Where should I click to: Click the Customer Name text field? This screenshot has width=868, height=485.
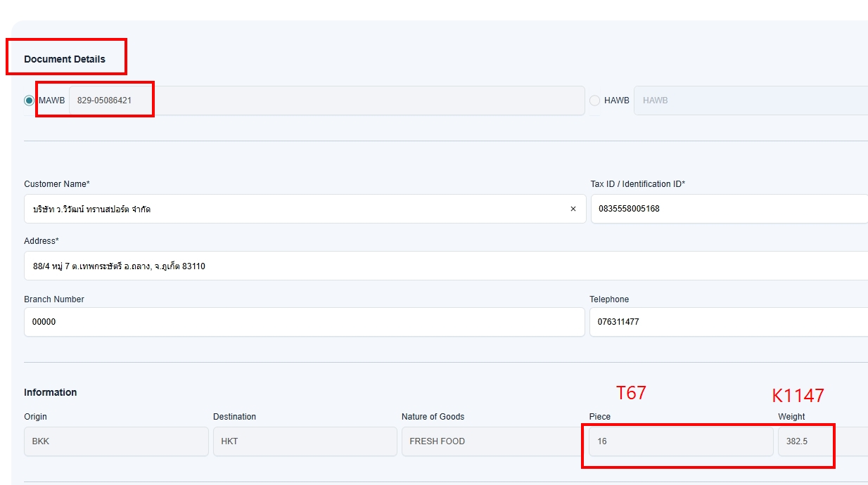pos(295,209)
